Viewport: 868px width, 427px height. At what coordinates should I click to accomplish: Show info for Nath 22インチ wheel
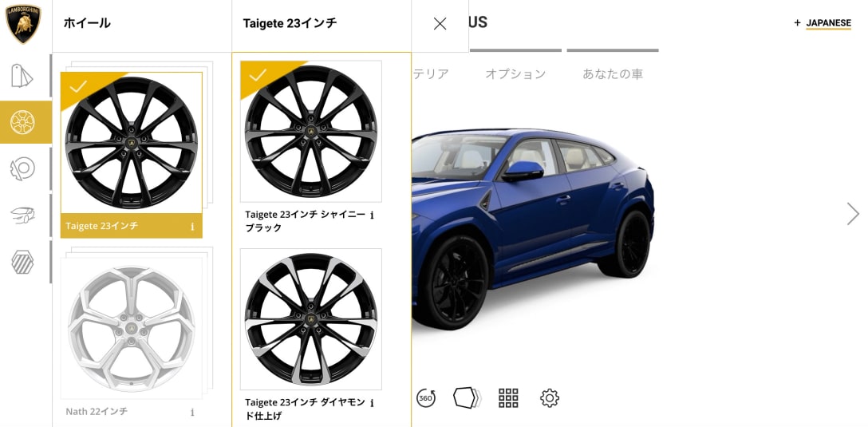192,412
